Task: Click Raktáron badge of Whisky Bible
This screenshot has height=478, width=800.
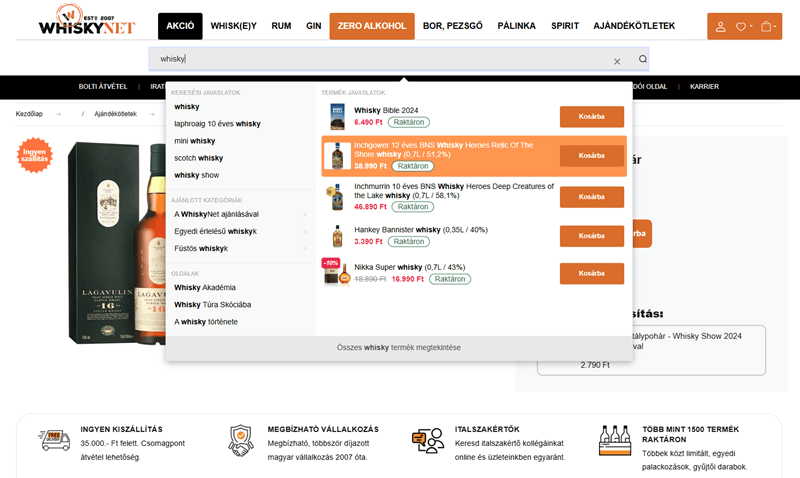Action: [x=409, y=122]
